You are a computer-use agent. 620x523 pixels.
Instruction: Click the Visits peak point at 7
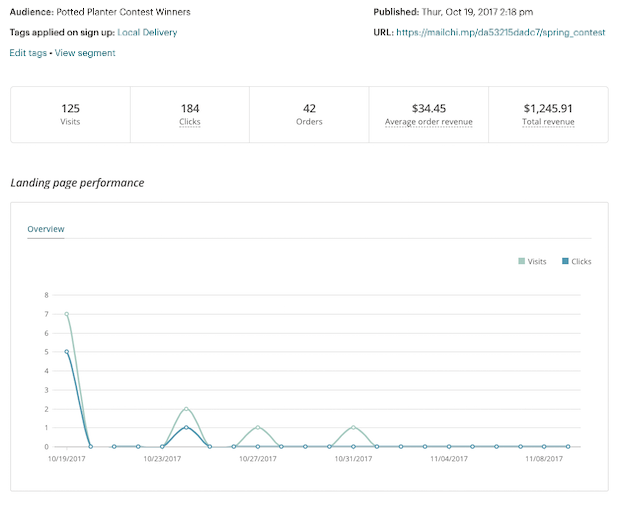click(66, 314)
